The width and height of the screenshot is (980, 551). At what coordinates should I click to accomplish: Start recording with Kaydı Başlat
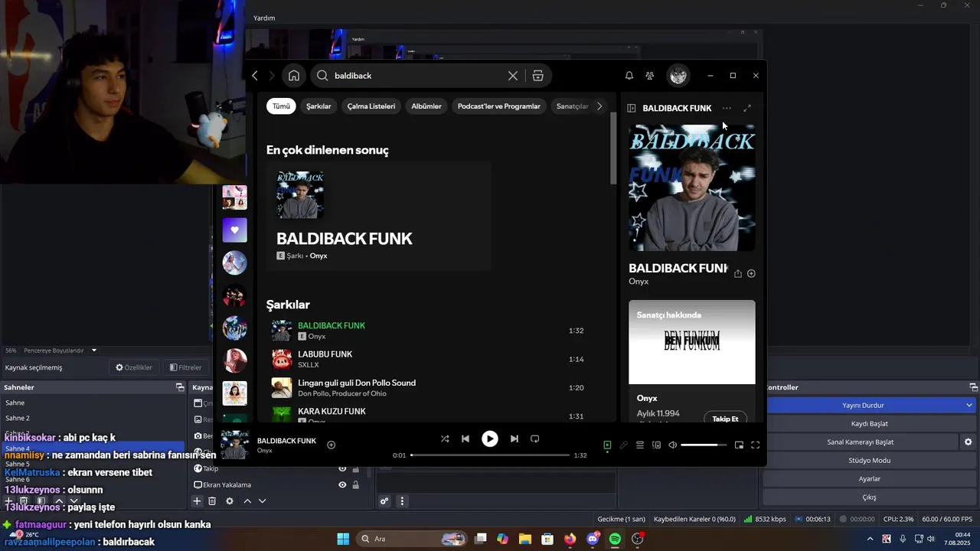[x=870, y=423]
